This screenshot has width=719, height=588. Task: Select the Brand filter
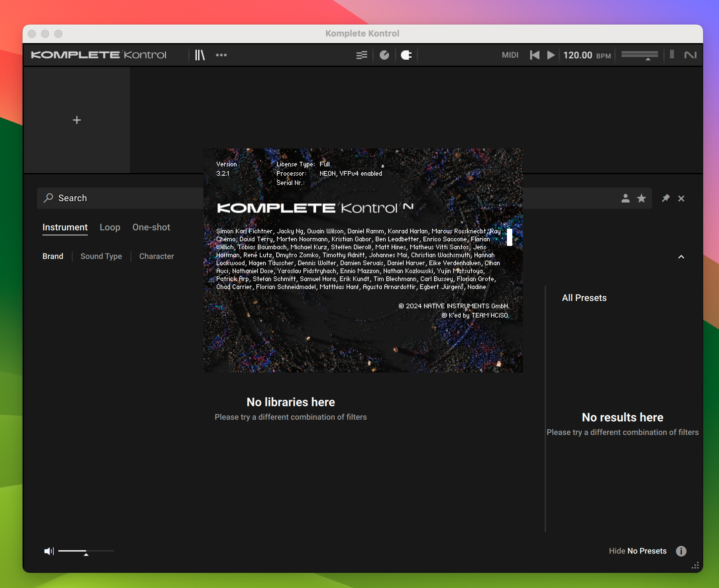click(x=53, y=257)
